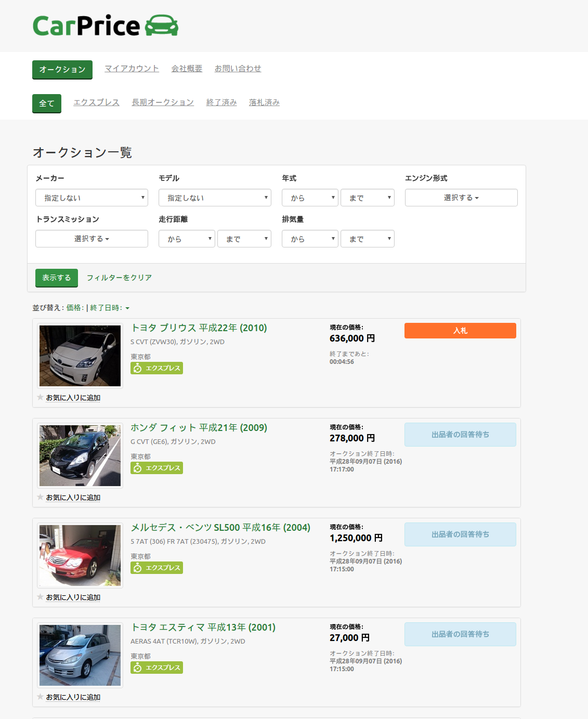
Task: Click the エクスプレス badge on Mercedes listing
Action: coord(156,568)
